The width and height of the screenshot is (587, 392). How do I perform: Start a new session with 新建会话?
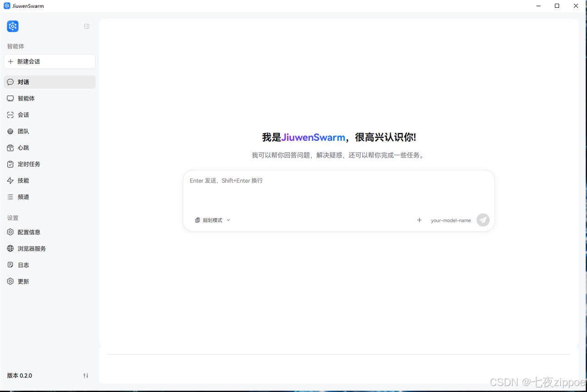[x=50, y=61]
